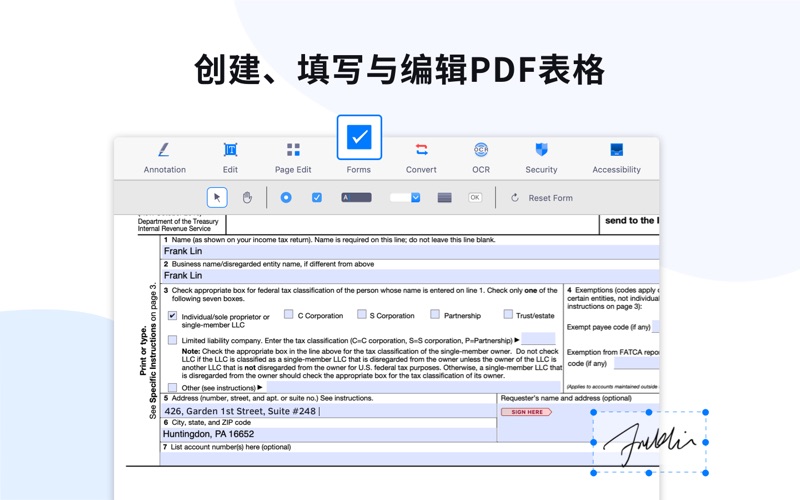Select the highlighted Forms checkbox icon
The width and height of the screenshot is (800, 500).
pos(359,137)
